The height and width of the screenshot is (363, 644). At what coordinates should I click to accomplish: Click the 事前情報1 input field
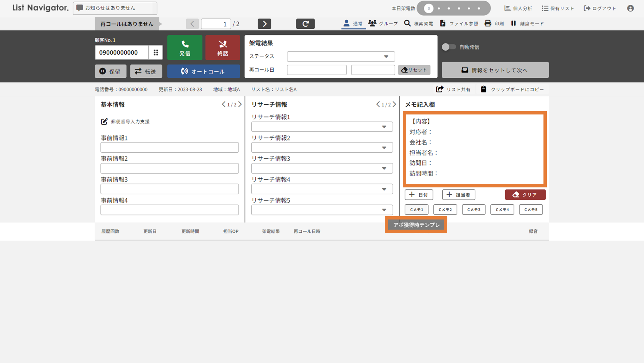click(169, 148)
